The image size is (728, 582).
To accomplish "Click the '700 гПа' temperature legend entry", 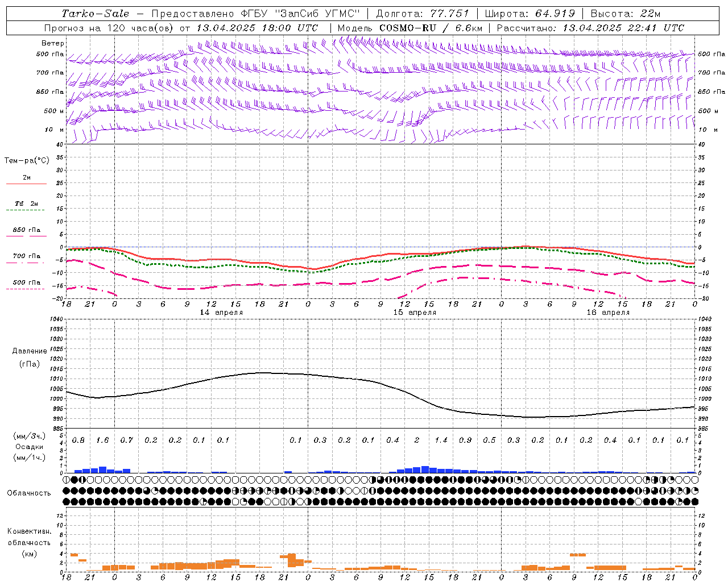I will [26, 256].
